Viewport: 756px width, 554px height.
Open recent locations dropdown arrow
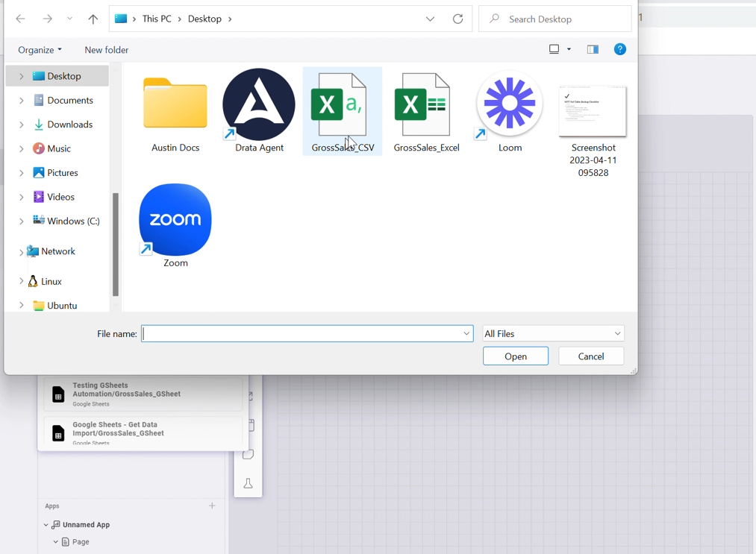point(70,19)
